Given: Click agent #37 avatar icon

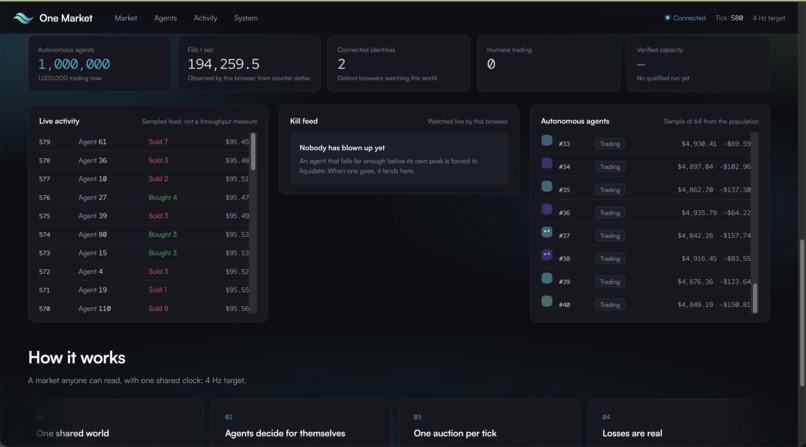Looking at the screenshot, I should [x=547, y=232].
